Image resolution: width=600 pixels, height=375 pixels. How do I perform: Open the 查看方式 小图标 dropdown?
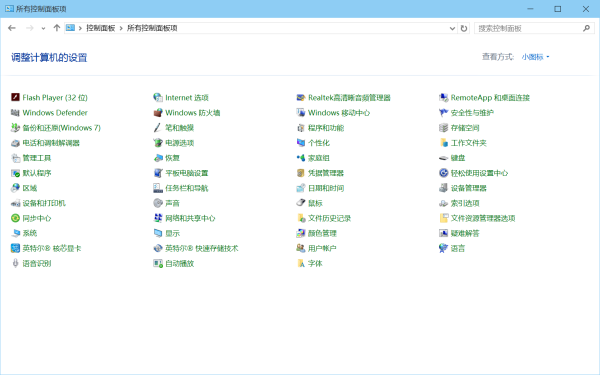[x=535, y=57]
